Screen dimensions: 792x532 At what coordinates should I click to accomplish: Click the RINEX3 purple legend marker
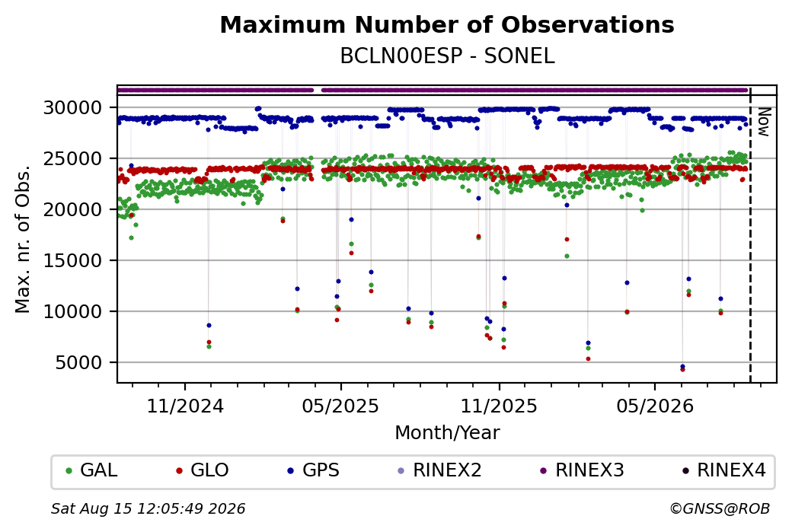point(544,471)
